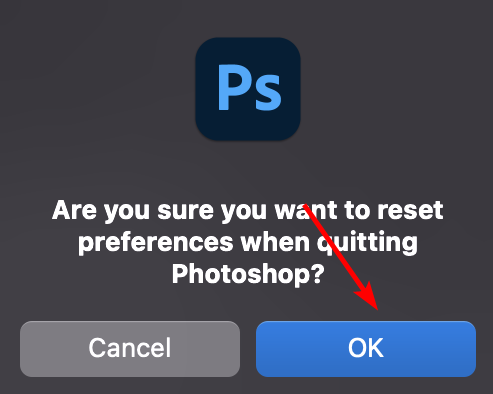Click the reset preferences confirmation message
Image resolution: width=493 pixels, height=394 pixels.
pyautogui.click(x=248, y=242)
